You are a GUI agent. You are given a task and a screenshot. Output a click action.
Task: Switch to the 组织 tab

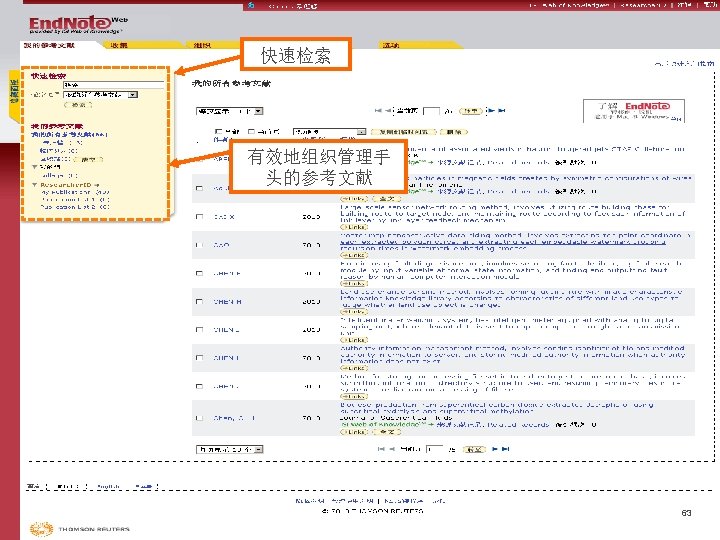pos(202,45)
